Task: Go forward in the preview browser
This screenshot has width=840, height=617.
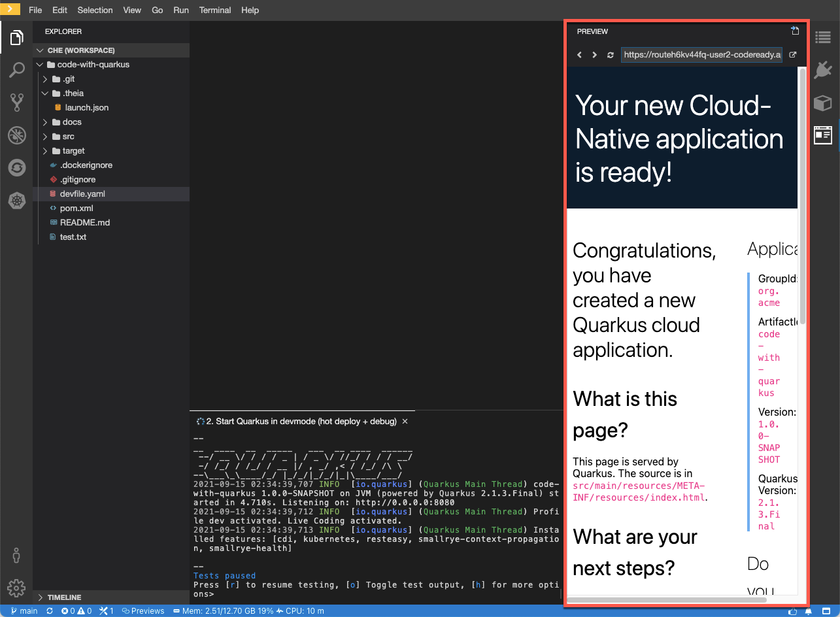Action: coord(594,55)
